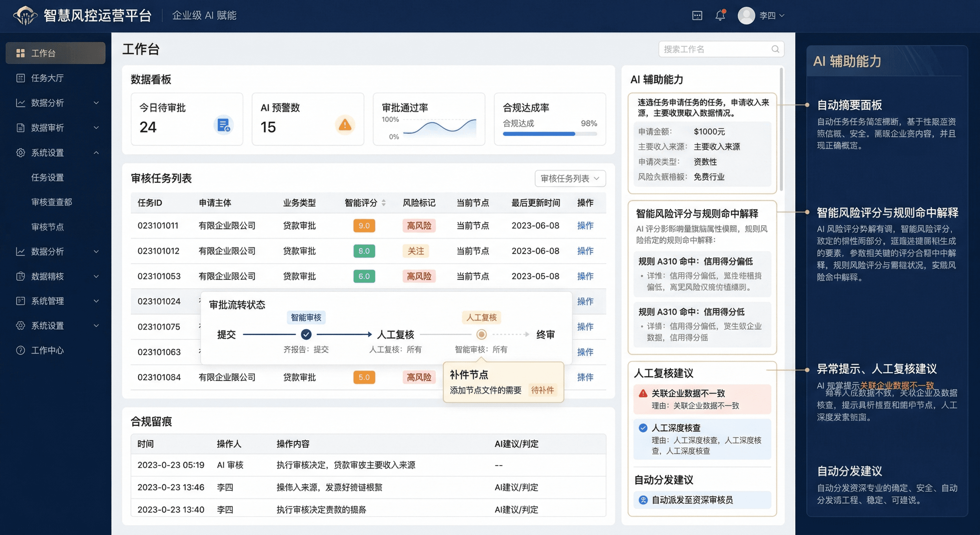Click the green 8.0 score badge
Screen dimensions: 980x535
364,251
